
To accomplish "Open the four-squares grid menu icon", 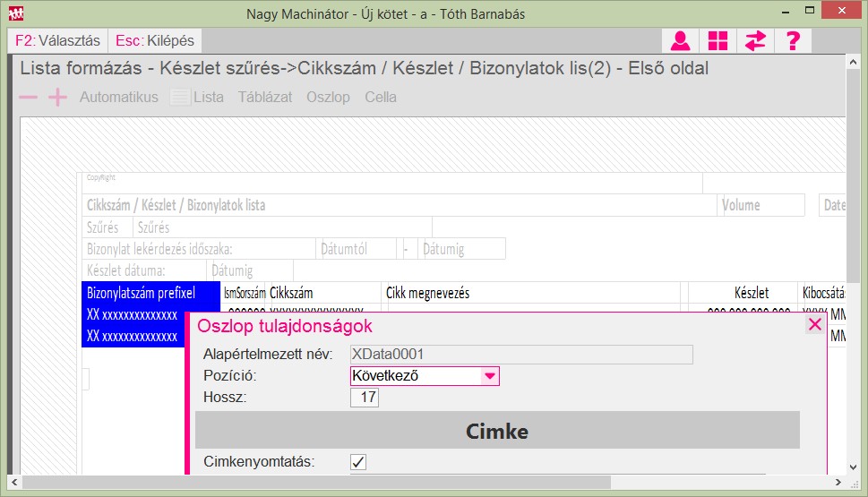I will tap(718, 41).
